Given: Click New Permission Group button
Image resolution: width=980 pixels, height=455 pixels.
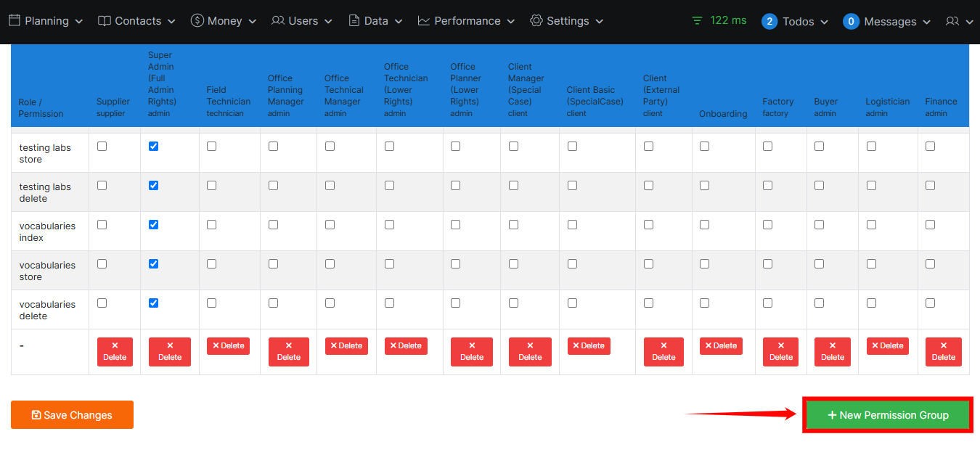Looking at the screenshot, I should tap(887, 415).
